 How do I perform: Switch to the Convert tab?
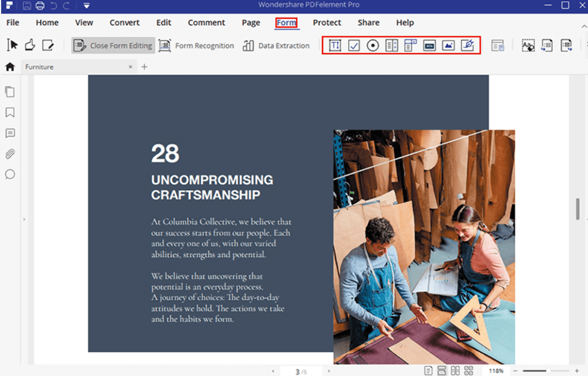tap(125, 22)
